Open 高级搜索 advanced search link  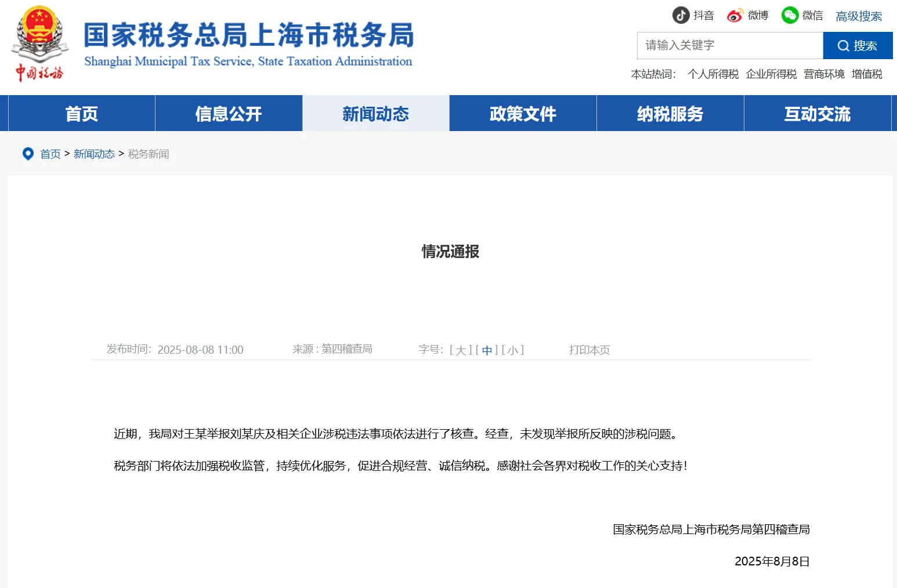(x=858, y=16)
